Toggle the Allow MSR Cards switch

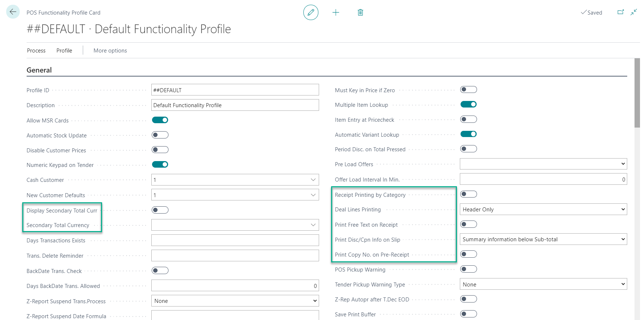pos(160,120)
